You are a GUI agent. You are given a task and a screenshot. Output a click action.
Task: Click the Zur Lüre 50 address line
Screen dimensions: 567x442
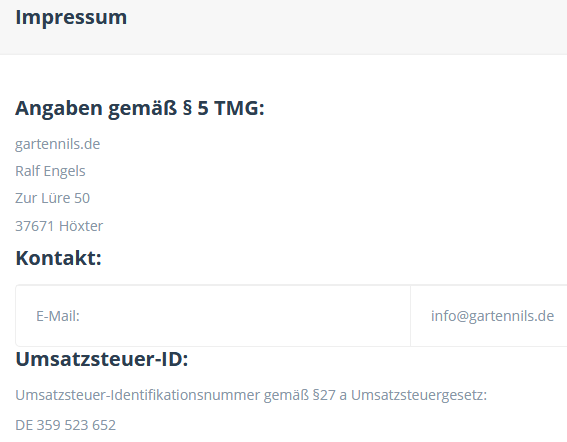pos(52,198)
